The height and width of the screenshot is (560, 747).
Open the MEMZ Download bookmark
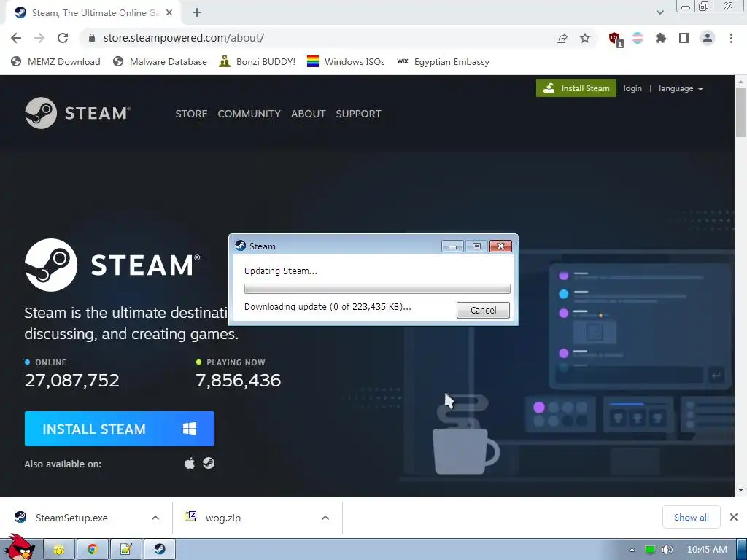pos(55,62)
